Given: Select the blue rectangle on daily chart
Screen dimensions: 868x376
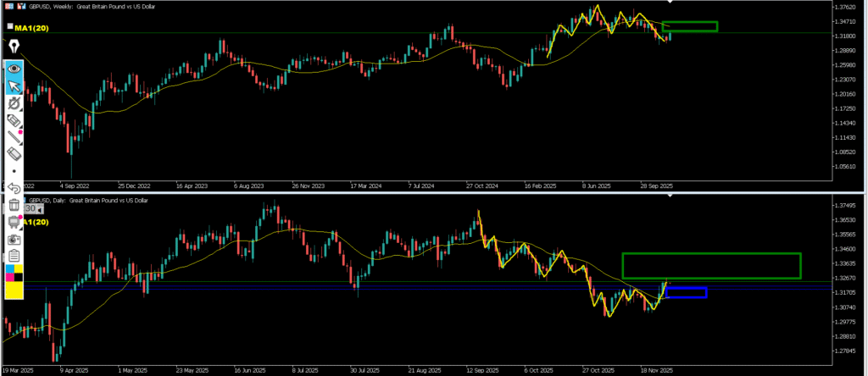Looking at the screenshot, I should [x=686, y=293].
